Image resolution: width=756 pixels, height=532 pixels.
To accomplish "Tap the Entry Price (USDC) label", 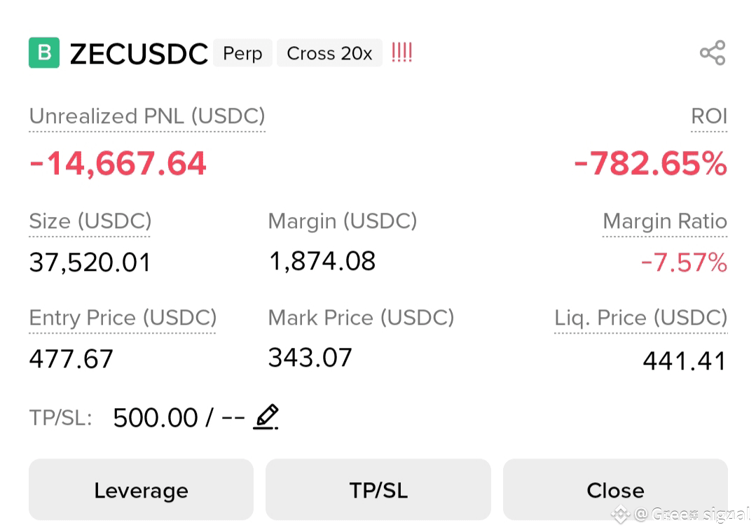I will pyautogui.click(x=123, y=318).
